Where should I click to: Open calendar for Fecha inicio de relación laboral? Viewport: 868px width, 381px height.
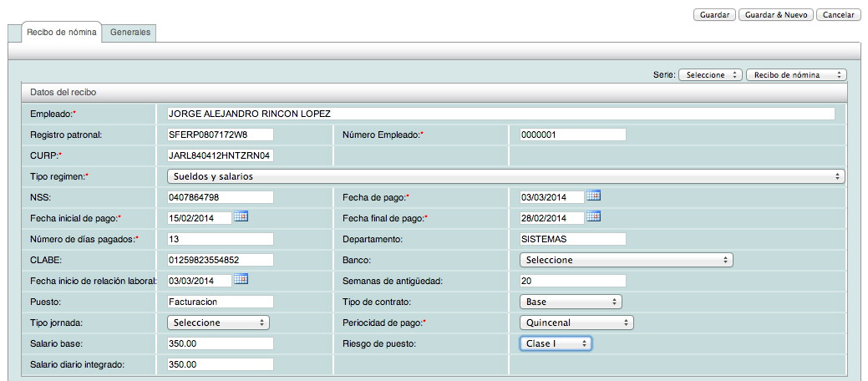click(x=241, y=279)
